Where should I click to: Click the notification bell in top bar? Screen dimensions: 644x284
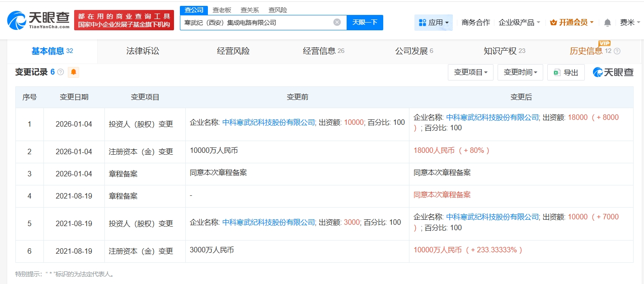(607, 23)
